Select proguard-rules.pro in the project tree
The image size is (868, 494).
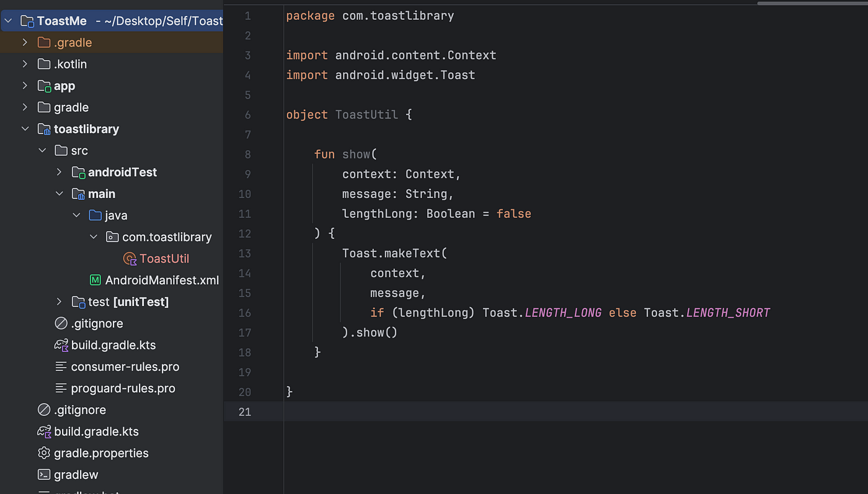click(123, 388)
